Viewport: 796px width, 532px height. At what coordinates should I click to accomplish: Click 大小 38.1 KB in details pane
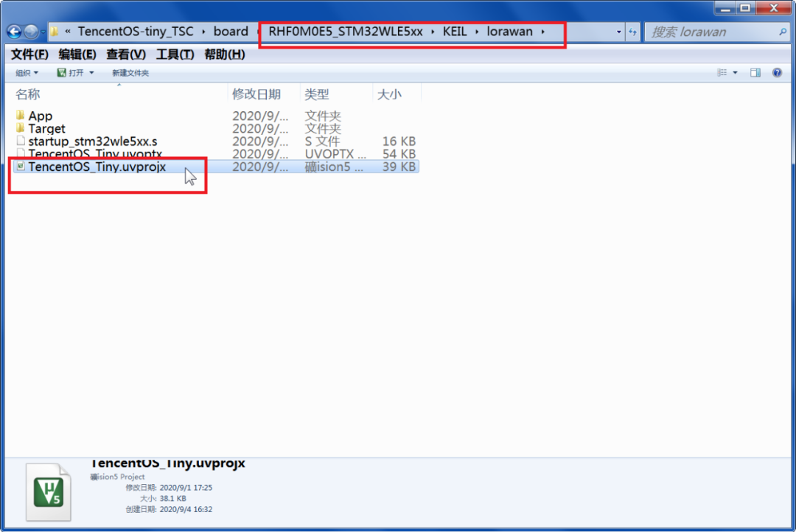(x=163, y=499)
